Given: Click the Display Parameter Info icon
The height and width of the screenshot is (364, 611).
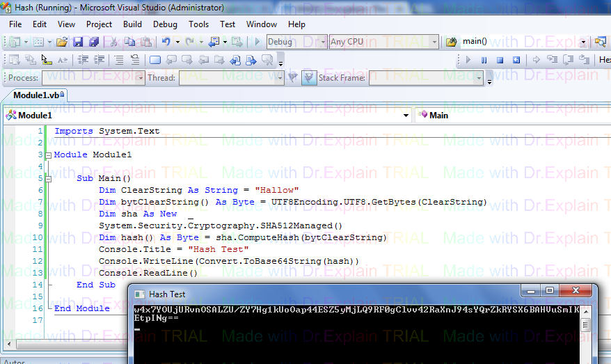Looking at the screenshot, I should 31,60.
